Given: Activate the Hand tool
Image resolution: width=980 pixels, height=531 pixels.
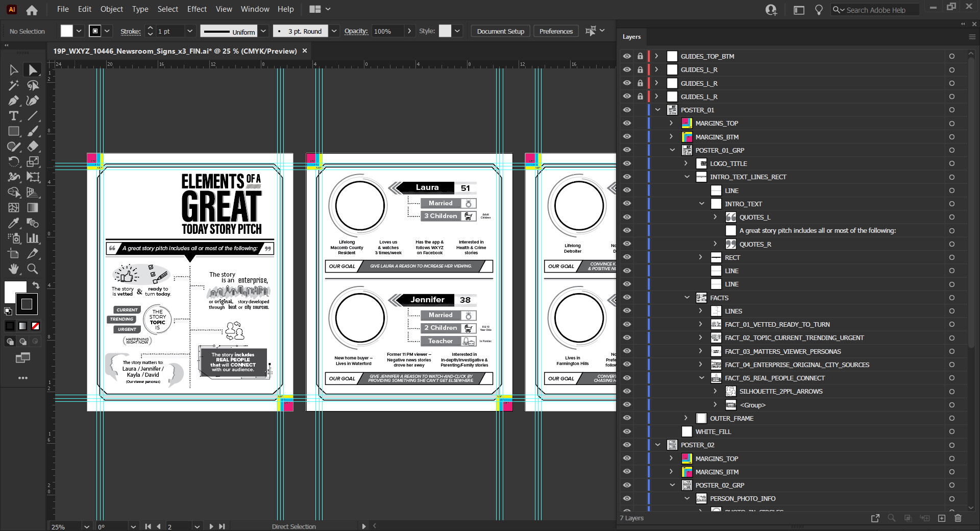Looking at the screenshot, I should pyautogui.click(x=14, y=269).
